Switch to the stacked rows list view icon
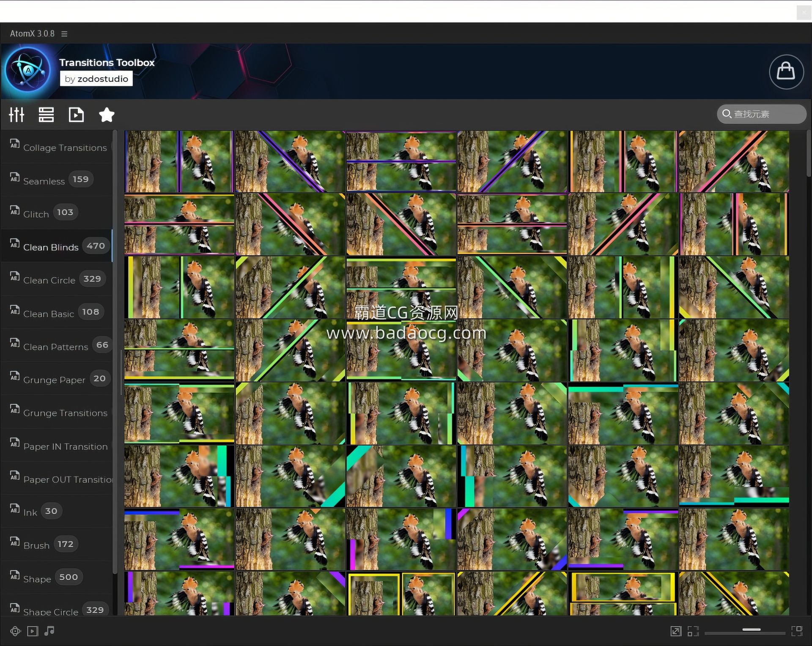 click(x=46, y=115)
